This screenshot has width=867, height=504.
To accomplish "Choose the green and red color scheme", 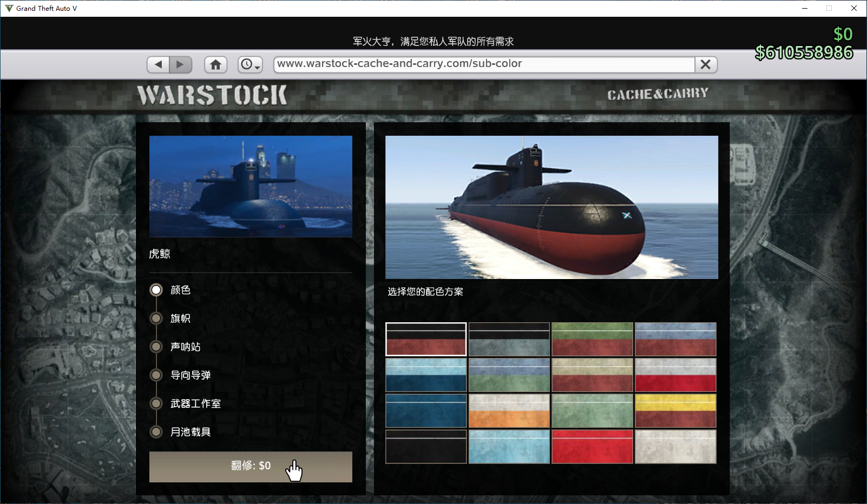I will pos(593,340).
